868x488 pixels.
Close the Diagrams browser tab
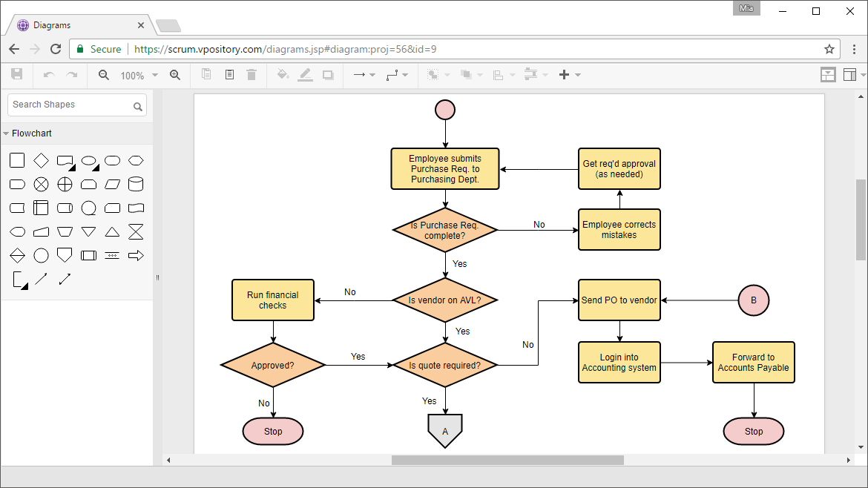pos(141,25)
